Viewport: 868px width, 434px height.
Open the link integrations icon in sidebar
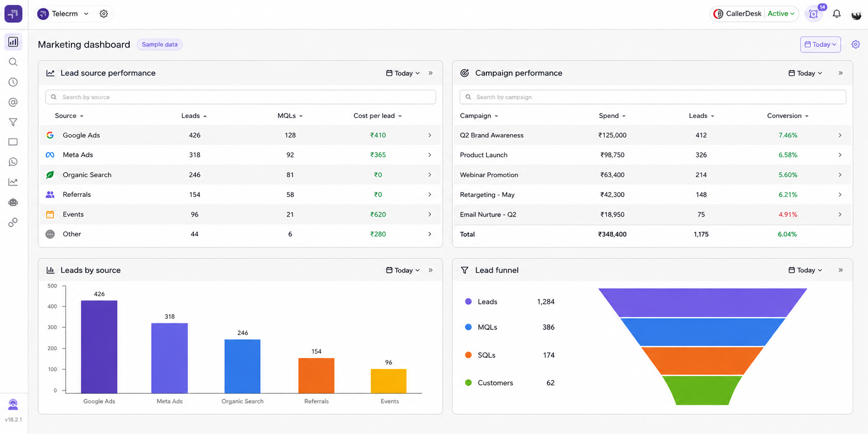click(13, 222)
